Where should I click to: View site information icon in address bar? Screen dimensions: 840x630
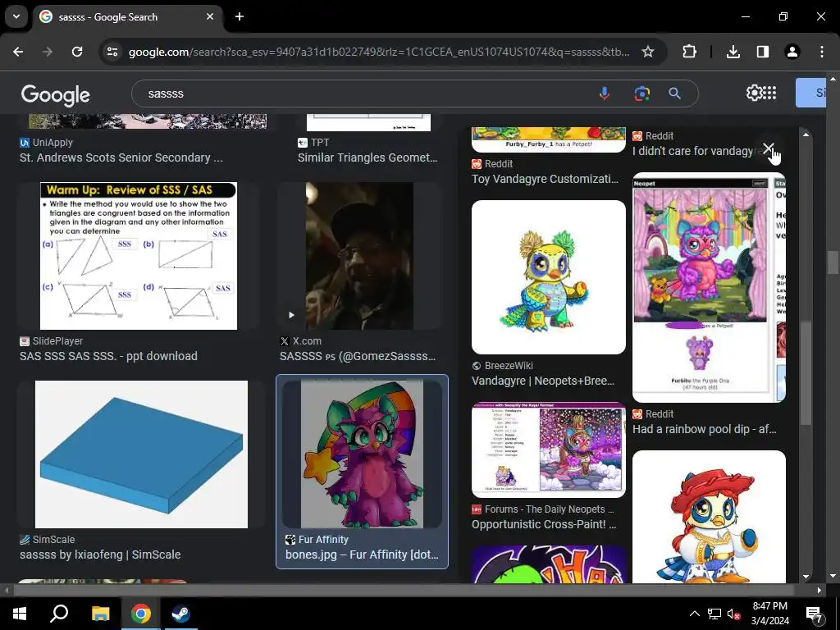[112, 52]
